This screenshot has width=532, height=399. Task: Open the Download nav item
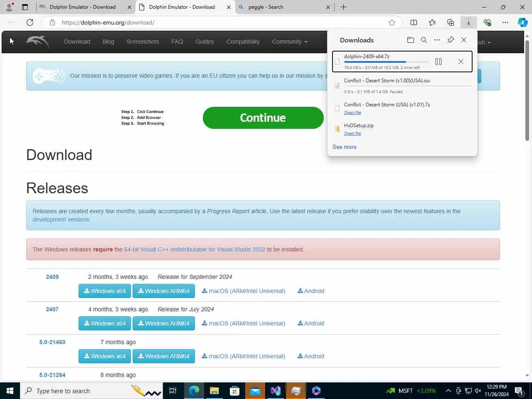tap(77, 42)
